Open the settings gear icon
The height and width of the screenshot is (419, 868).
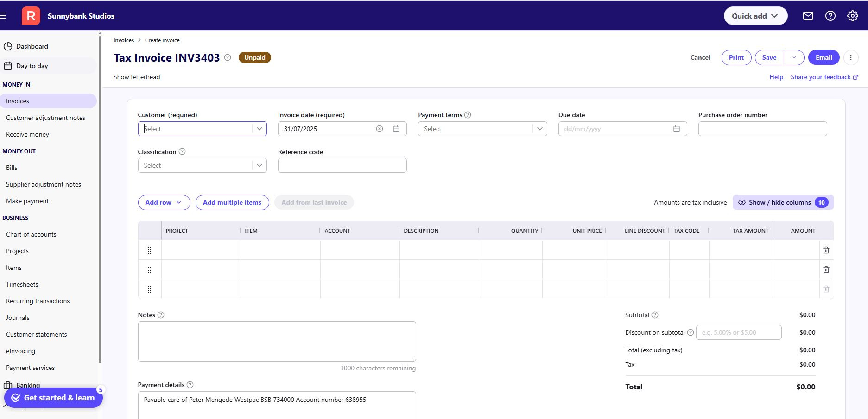tap(852, 16)
